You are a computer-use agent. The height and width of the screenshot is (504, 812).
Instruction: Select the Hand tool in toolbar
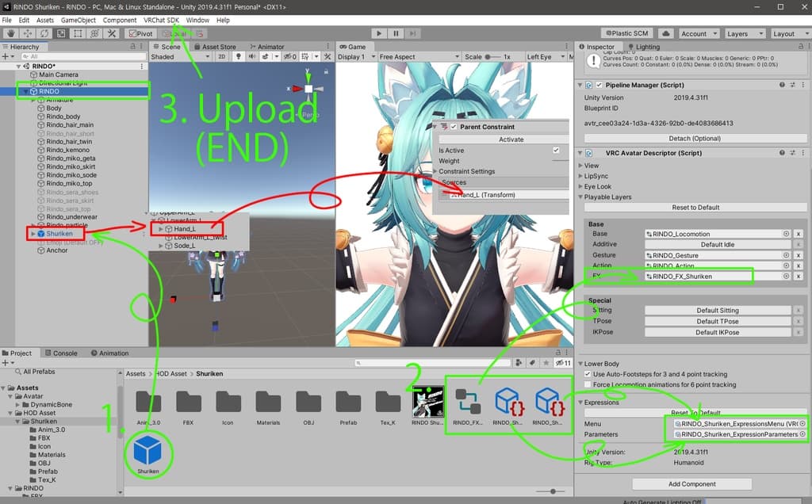[x=10, y=33]
